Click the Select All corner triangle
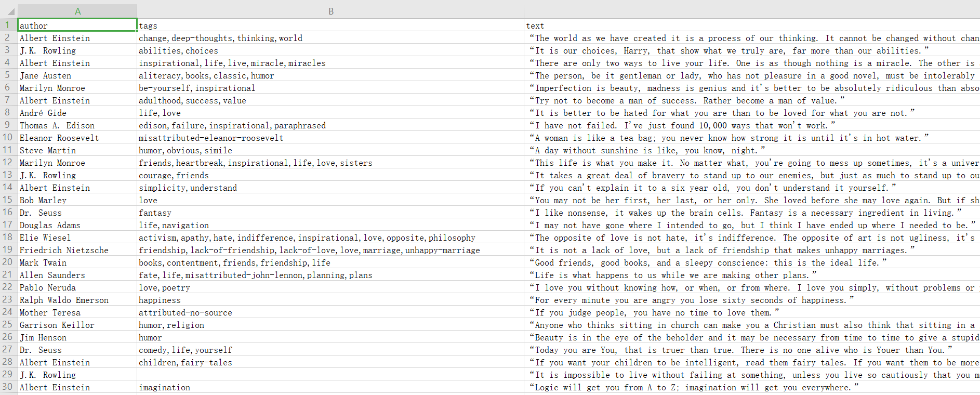 click(x=10, y=11)
